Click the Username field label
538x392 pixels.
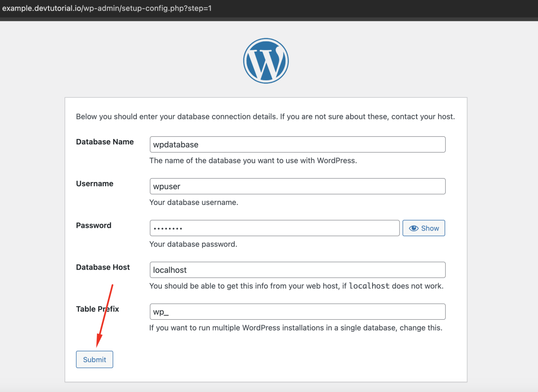coord(95,183)
